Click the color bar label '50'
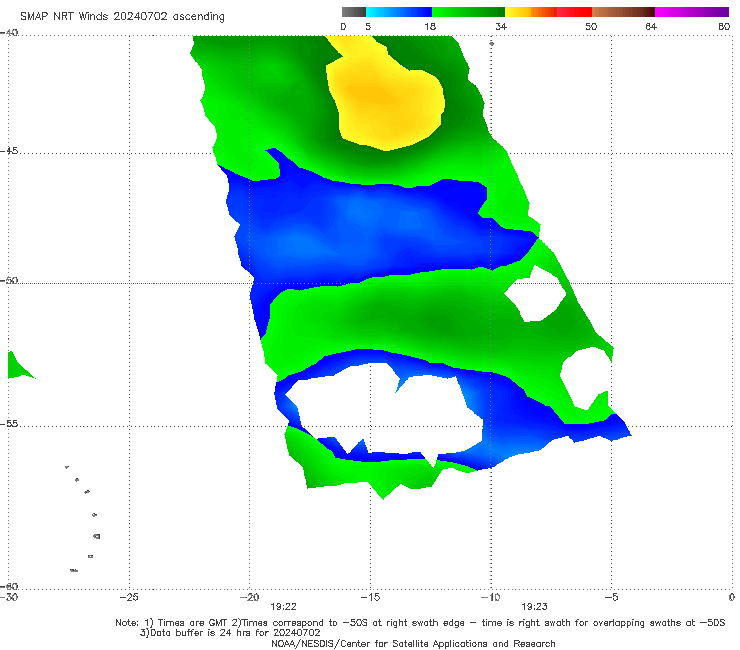Image resolution: width=740 pixels, height=650 pixels. (x=591, y=26)
